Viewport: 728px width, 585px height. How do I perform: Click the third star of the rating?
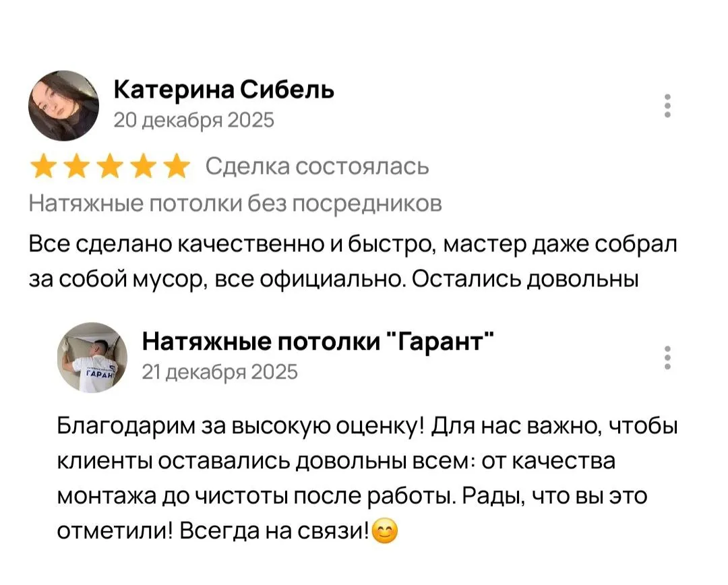[x=109, y=166]
